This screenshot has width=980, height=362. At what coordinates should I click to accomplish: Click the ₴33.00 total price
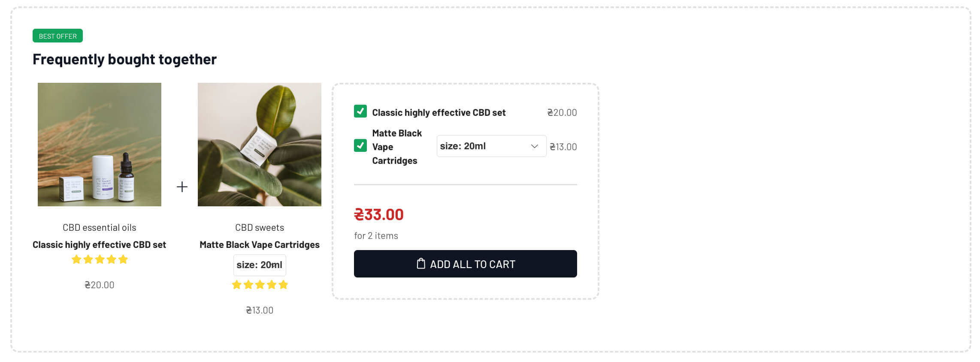(x=379, y=215)
